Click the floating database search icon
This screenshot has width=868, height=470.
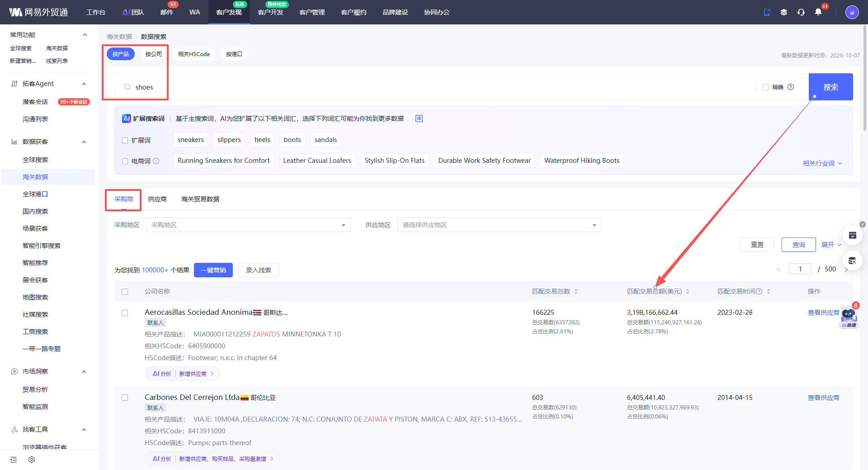(x=852, y=261)
